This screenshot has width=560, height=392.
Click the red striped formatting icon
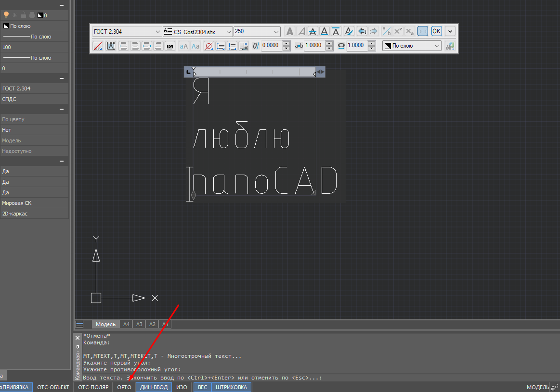click(x=97, y=46)
